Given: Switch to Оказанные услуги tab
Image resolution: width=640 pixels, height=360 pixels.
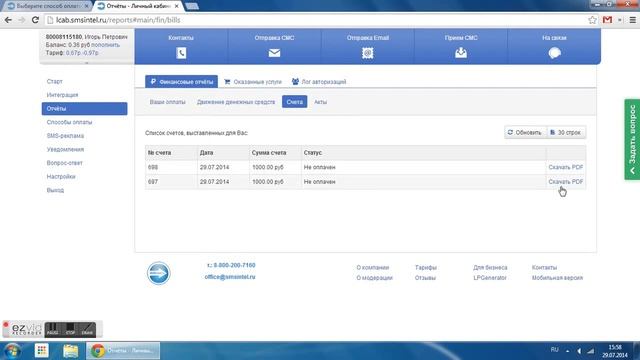Looking at the screenshot, I should tap(253, 82).
